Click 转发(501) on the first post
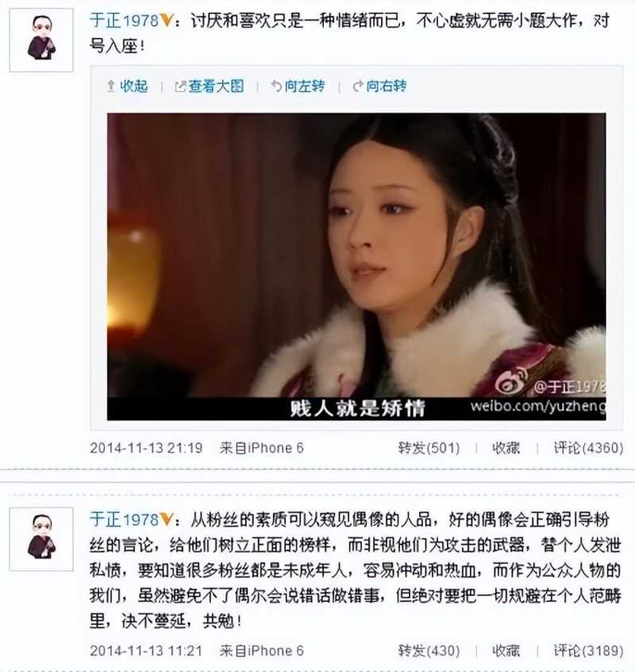Viewport: 635px width, 672px height. 429,448
